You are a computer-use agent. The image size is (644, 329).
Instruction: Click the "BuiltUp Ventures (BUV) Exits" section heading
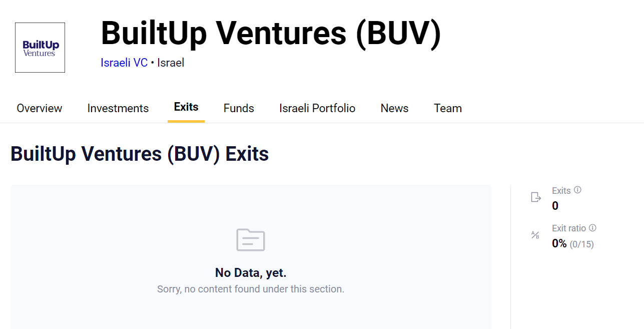(140, 154)
